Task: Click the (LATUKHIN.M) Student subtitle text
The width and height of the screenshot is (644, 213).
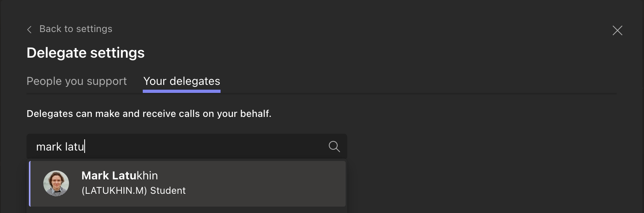Action: pos(133,191)
